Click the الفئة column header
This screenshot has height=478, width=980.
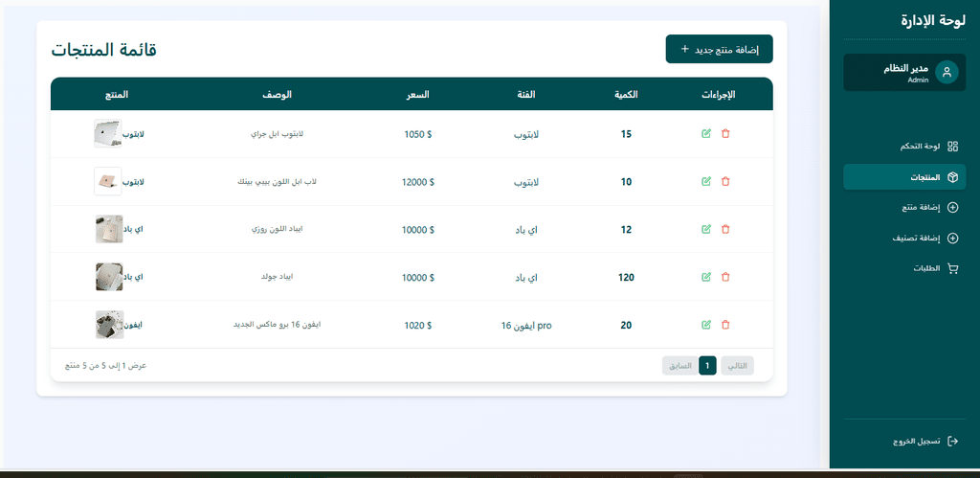pos(525,95)
